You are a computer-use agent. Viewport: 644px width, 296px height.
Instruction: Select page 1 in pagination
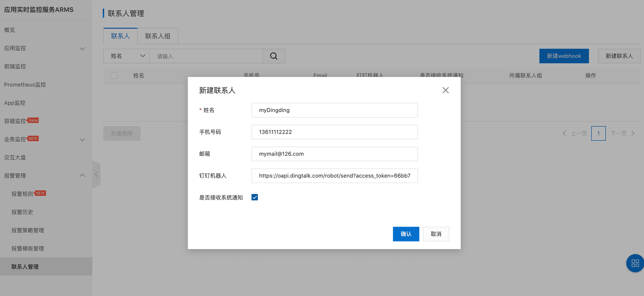click(x=598, y=133)
